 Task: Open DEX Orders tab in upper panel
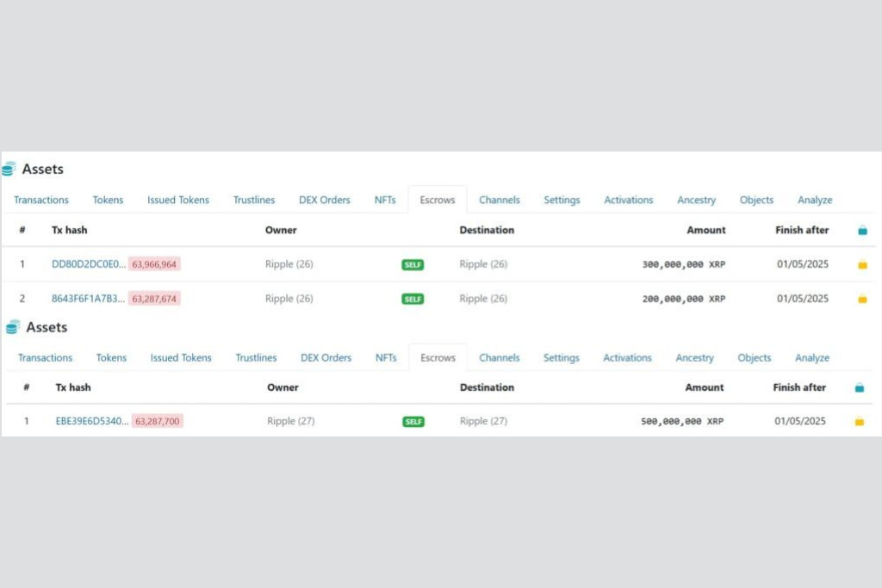pos(324,200)
